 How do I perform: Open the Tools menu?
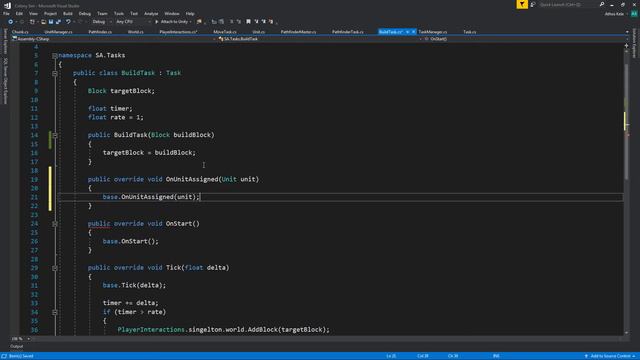[x=119, y=13]
